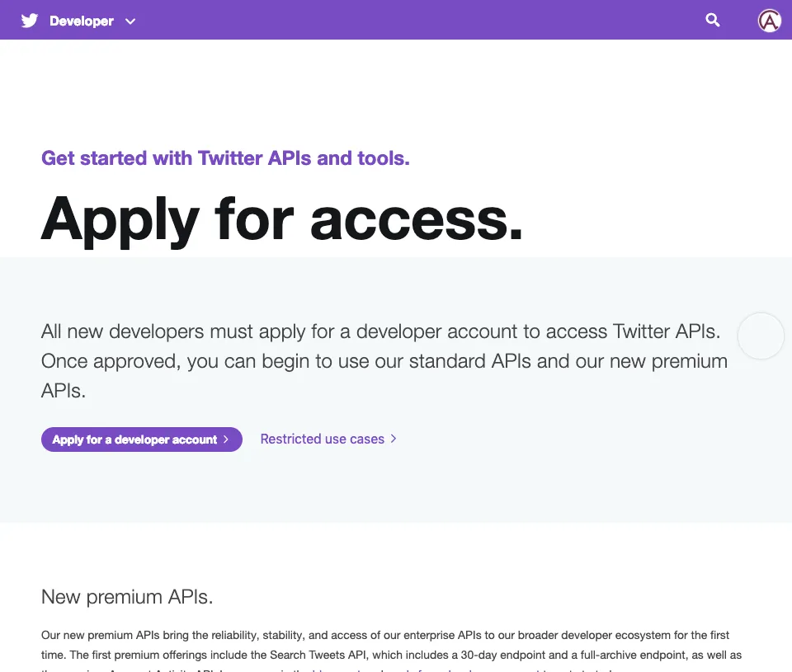Expand the Developer dropdown chevron
792x672 pixels.
[130, 21]
